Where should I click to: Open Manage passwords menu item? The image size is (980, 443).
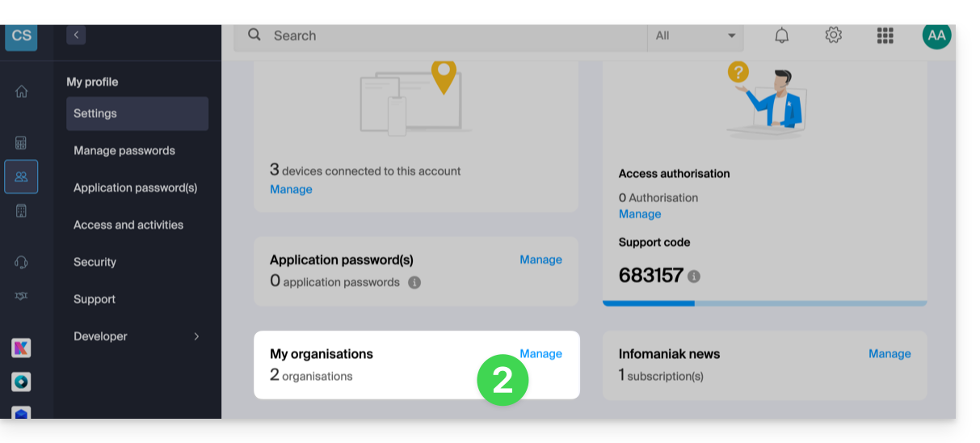124,150
